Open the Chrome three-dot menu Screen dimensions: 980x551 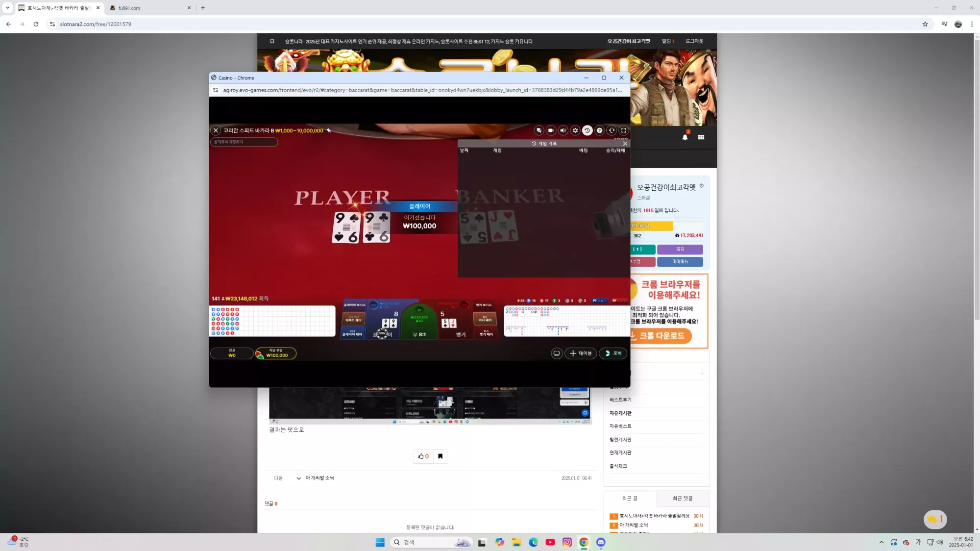[x=972, y=24]
